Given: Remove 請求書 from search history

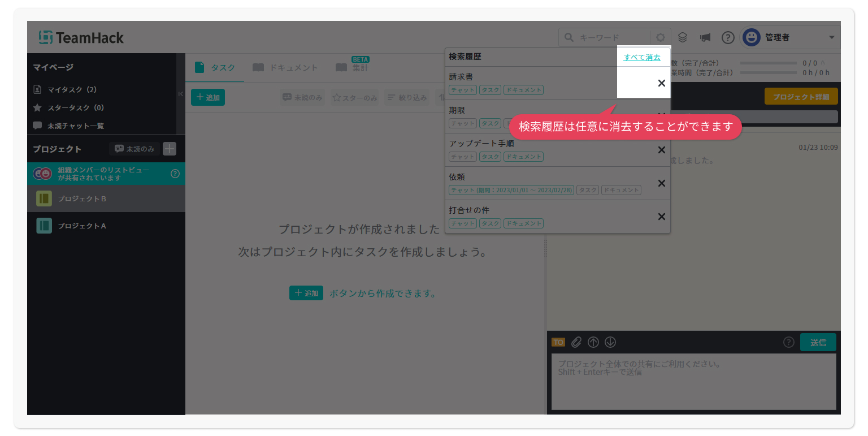Looking at the screenshot, I should pos(661,83).
